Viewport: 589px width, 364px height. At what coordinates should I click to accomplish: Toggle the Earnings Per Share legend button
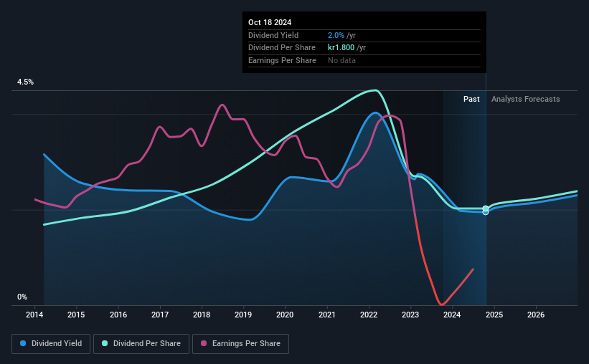(x=240, y=344)
